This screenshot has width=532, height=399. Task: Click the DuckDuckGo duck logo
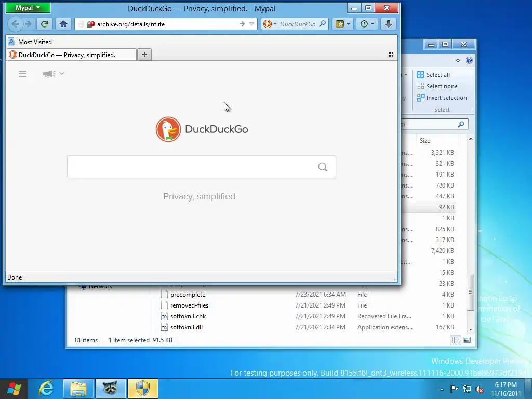tap(168, 129)
